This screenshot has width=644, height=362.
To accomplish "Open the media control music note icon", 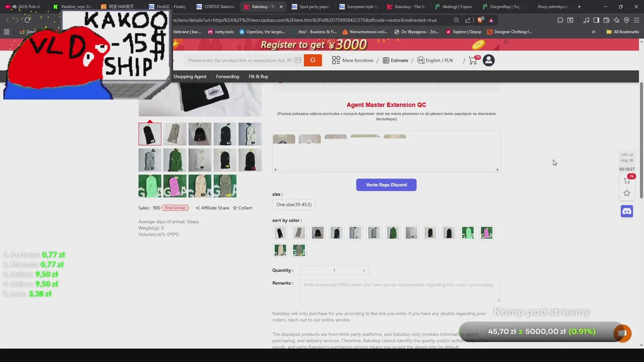I will (586, 20).
